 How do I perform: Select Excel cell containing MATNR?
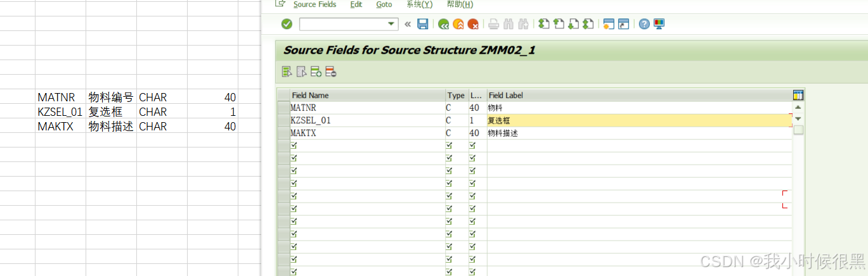60,97
